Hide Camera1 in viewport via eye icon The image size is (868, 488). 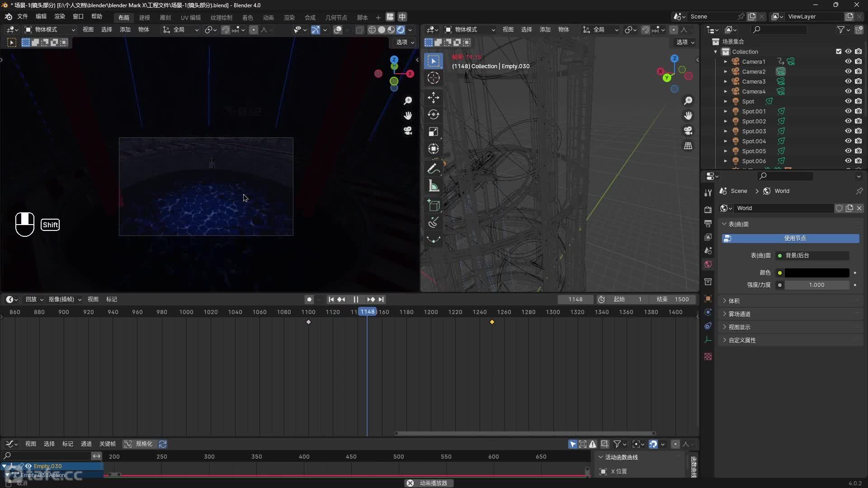pos(848,61)
